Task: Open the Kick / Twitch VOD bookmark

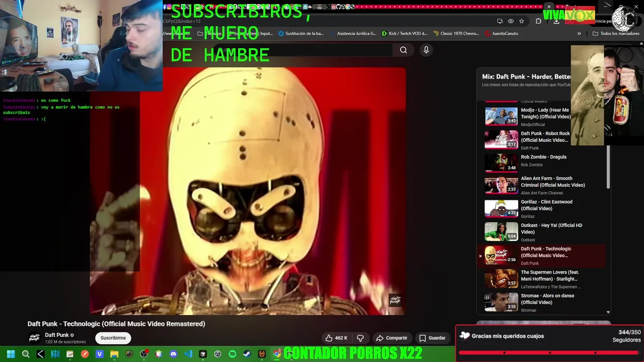Action: [x=404, y=34]
